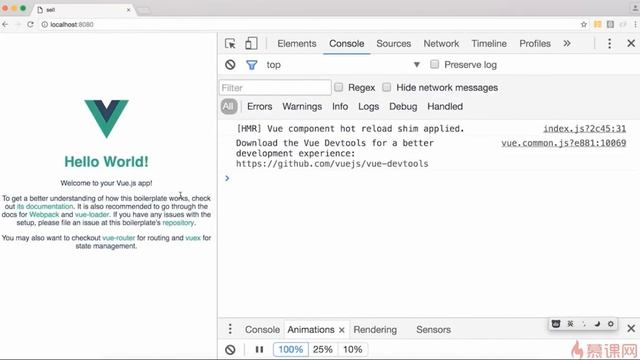The image size is (640, 360).
Task: Open the Webpack link
Action: coord(44,215)
